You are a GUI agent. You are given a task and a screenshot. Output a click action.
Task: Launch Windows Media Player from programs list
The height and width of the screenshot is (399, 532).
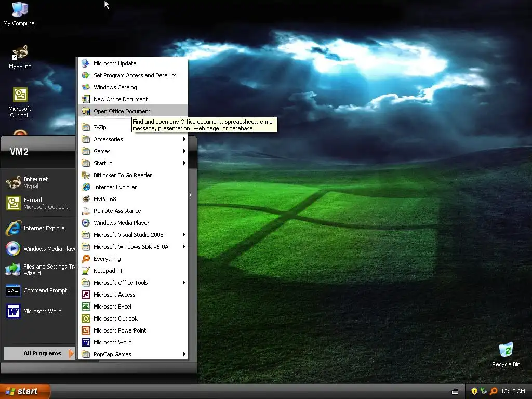coord(133,223)
